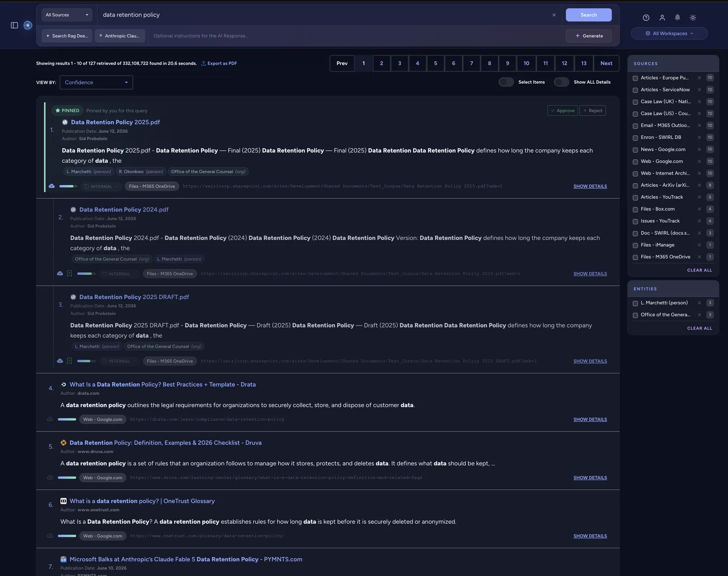This screenshot has width=728, height=576.
Task: Remove the Enron - SWIRL DB source with X
Action: click(699, 138)
